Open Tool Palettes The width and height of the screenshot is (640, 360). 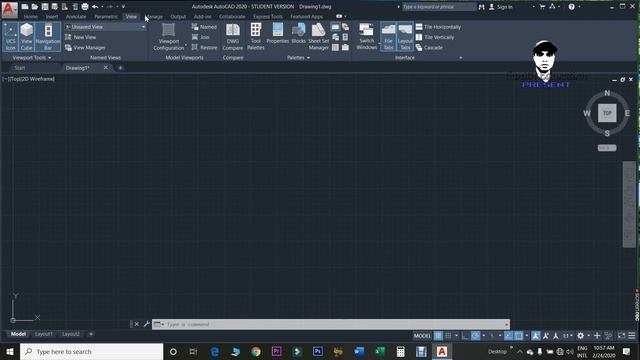(x=256, y=37)
